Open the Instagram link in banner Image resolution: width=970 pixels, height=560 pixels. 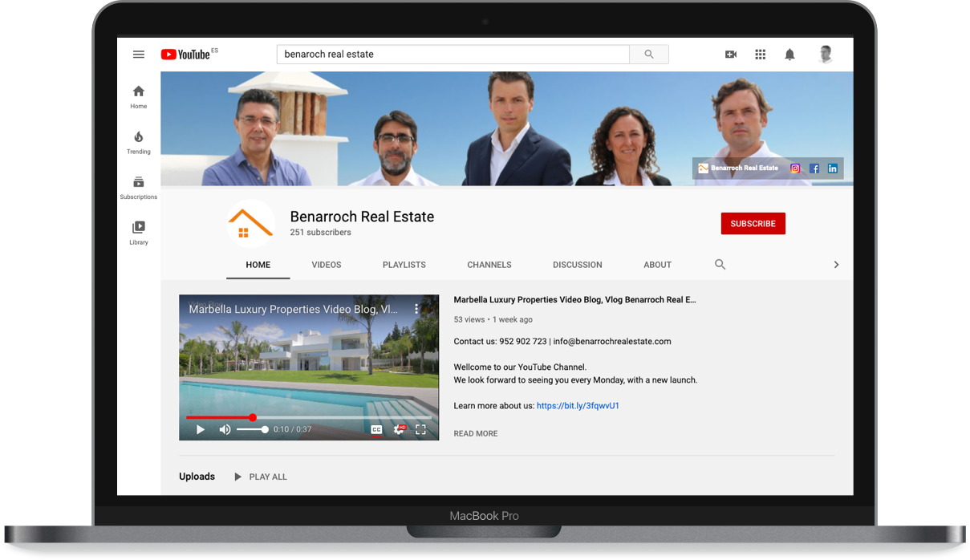coord(796,168)
